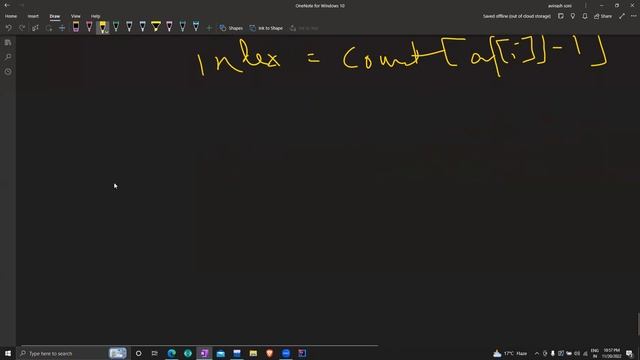Open notifications bell
The width and height of the screenshot is (640, 360).
[x=585, y=16]
